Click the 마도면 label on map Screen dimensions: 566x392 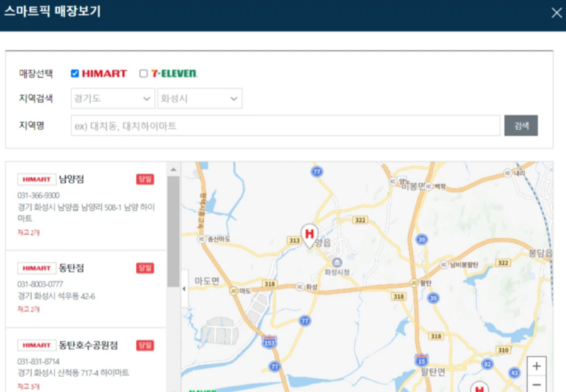tap(207, 281)
